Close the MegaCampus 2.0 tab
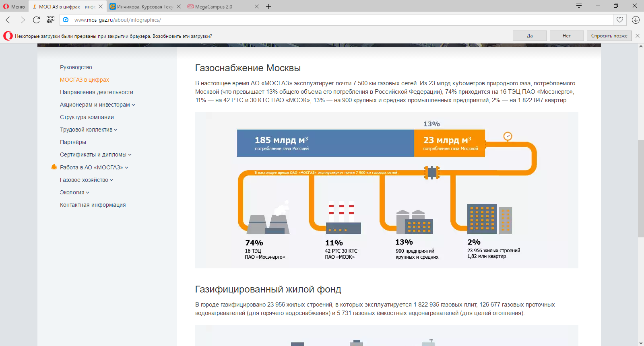The width and height of the screenshot is (644, 346). point(257,6)
